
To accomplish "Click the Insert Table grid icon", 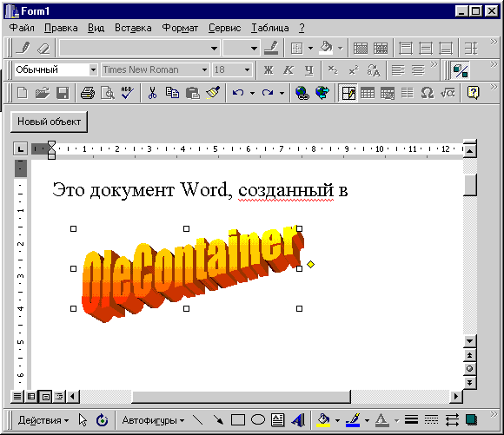I will pos(368,93).
